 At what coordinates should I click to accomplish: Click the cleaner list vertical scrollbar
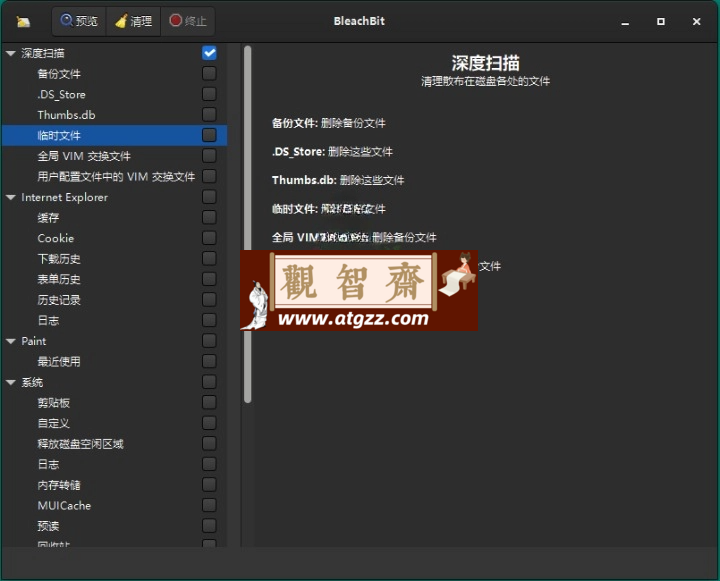pos(248,224)
